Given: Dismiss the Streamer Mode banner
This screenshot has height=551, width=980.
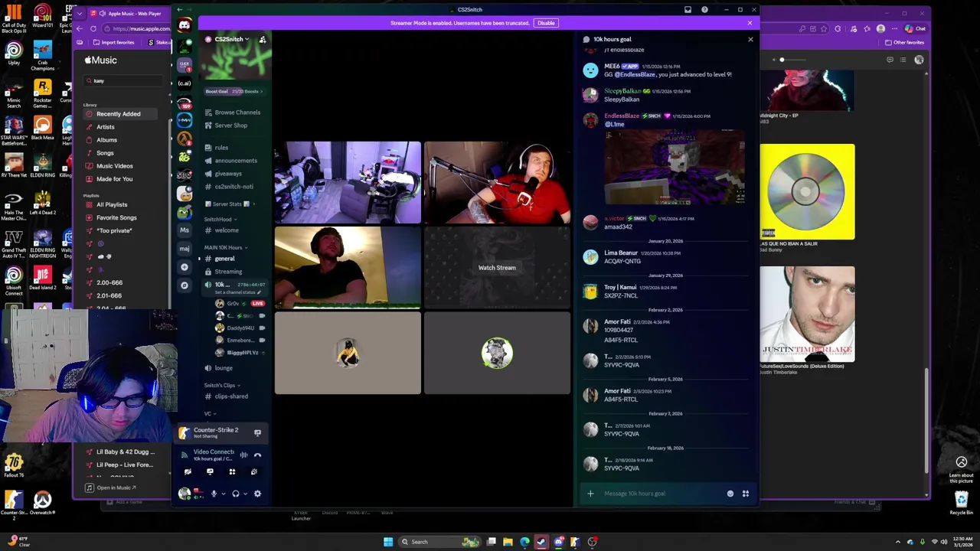Looking at the screenshot, I should pyautogui.click(x=750, y=23).
